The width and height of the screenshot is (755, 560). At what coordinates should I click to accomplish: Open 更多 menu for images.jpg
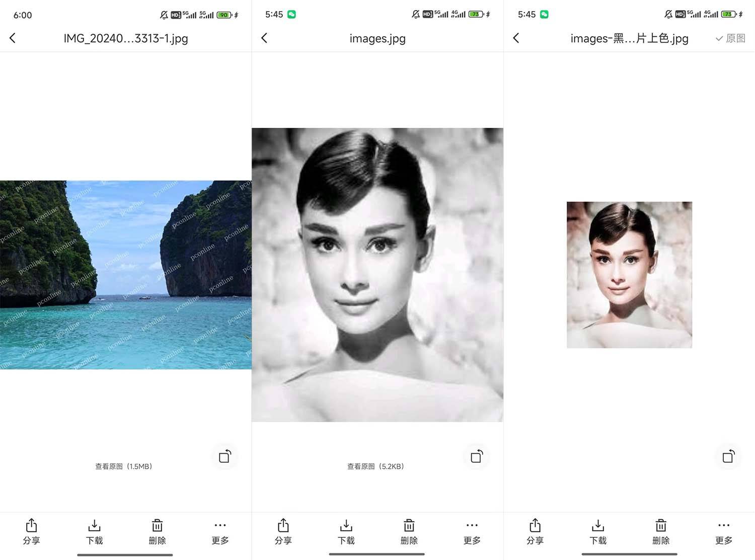point(472,531)
